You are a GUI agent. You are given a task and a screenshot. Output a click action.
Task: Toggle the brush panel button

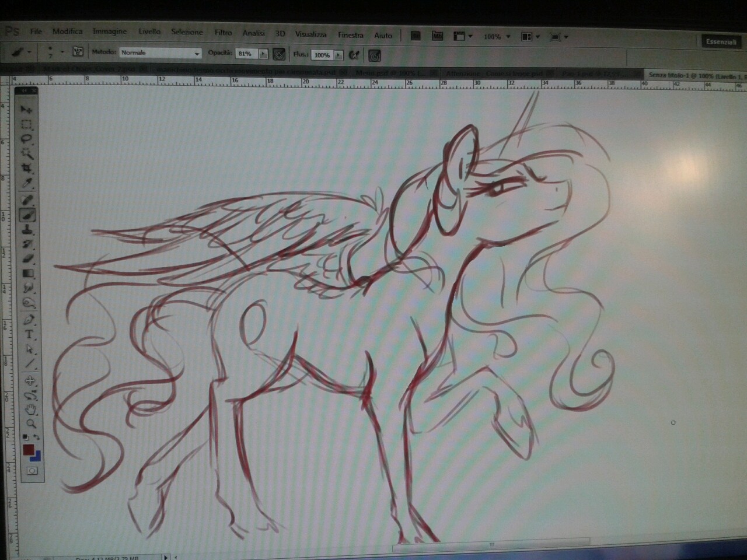click(x=78, y=52)
